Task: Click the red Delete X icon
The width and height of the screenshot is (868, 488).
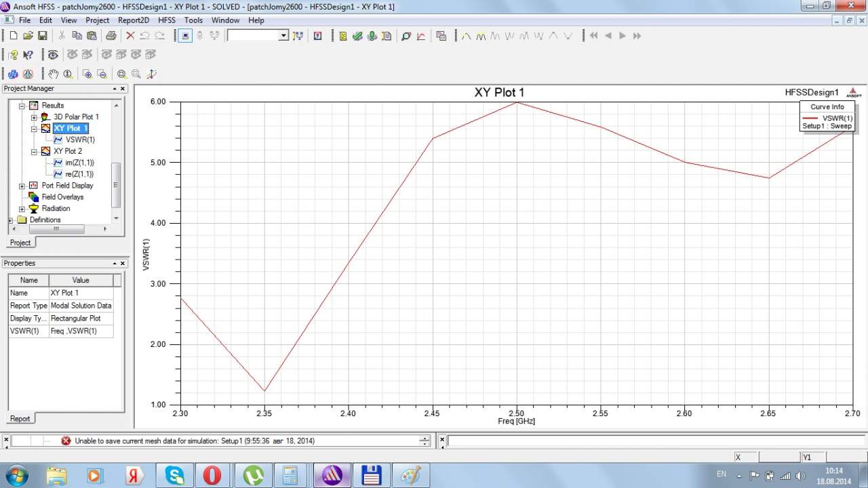Action: pyautogui.click(x=130, y=36)
